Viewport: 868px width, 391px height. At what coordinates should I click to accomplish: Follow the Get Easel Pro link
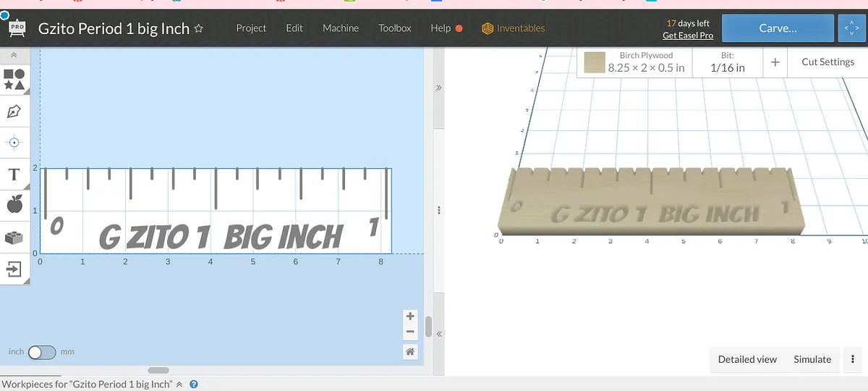click(x=687, y=35)
